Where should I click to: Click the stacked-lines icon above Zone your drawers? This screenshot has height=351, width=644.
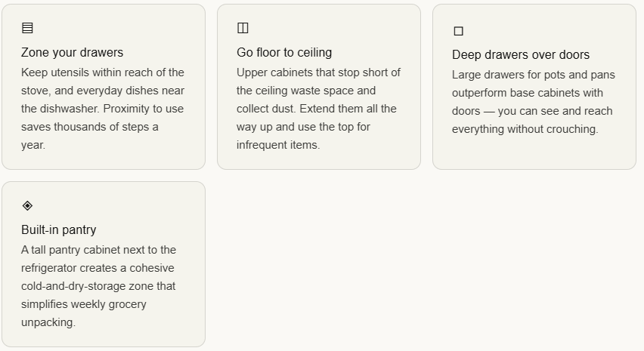pyautogui.click(x=28, y=29)
